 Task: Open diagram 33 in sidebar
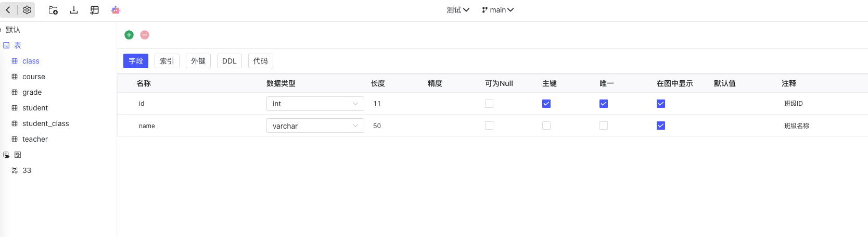click(27, 170)
